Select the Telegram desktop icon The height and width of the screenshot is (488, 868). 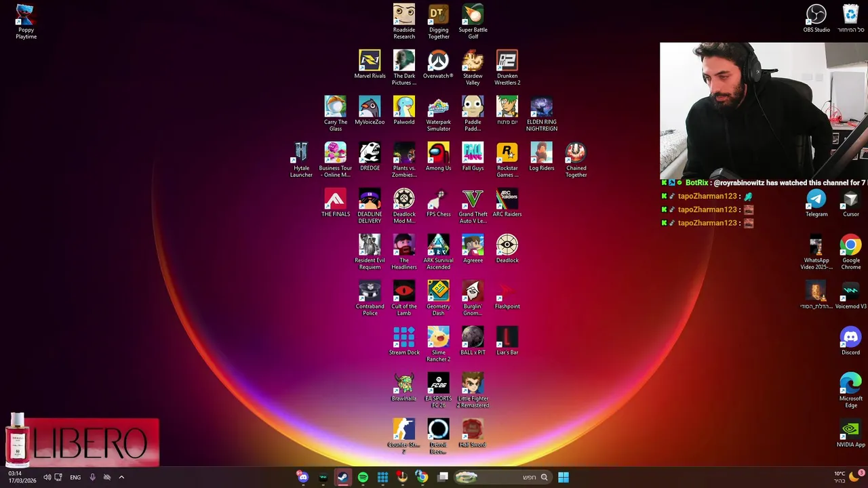[816, 203]
